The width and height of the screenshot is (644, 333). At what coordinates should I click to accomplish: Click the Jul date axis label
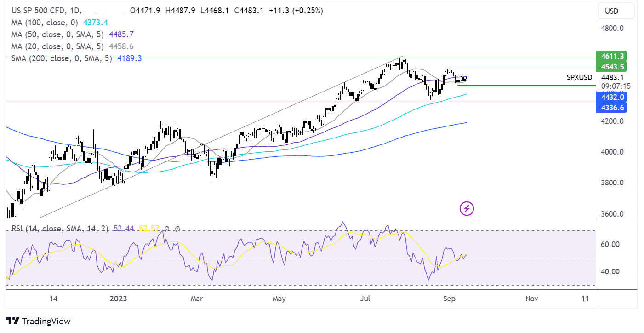(x=365, y=299)
